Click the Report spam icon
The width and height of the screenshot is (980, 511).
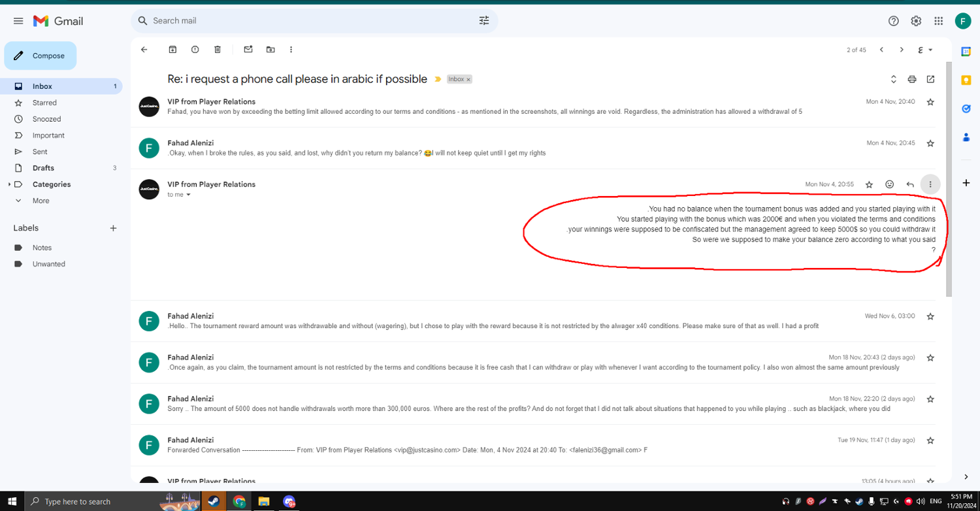coord(195,50)
